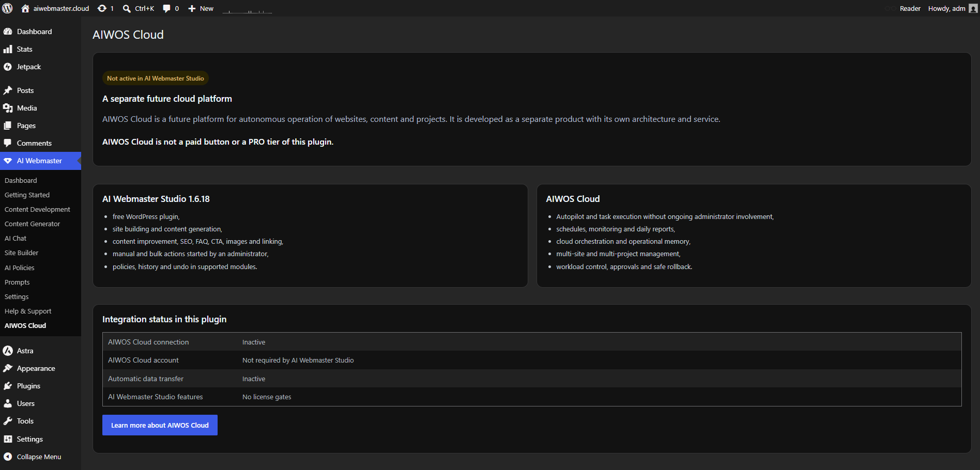Open AI Chat submenu item
980x470 pixels.
[x=16, y=238]
